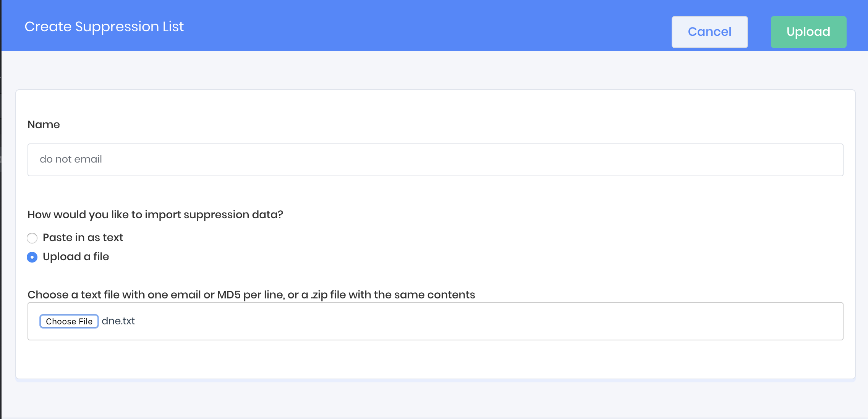Click empty space inside the file upload box

click(x=458, y=321)
